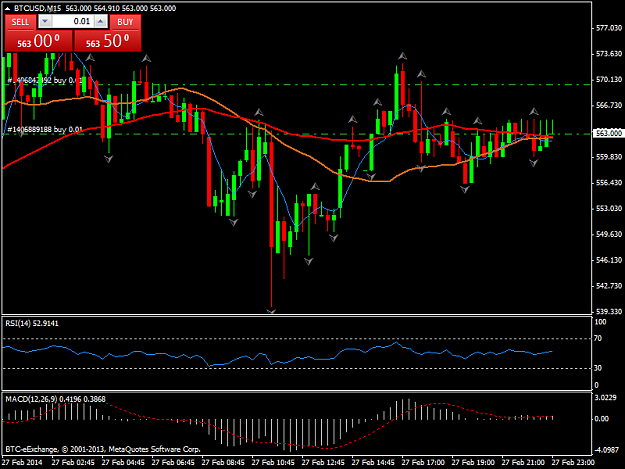Click the RSI(14) 52.9141 indicator label
The height and width of the screenshot is (469, 625).
(x=32, y=323)
